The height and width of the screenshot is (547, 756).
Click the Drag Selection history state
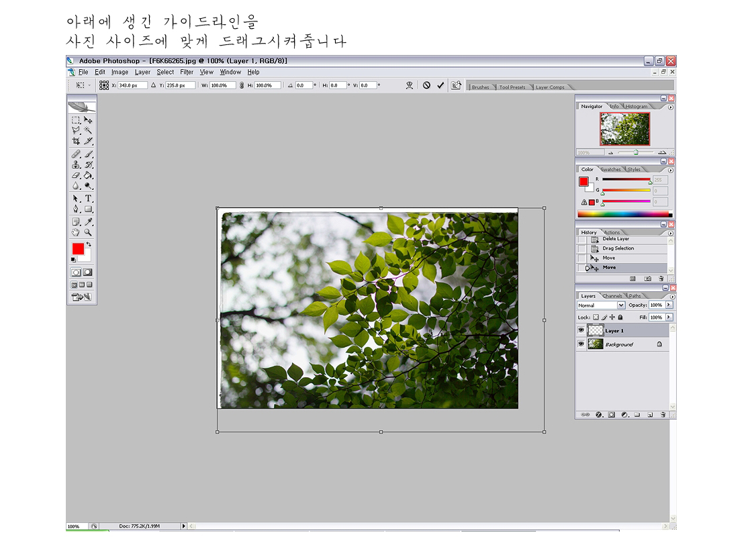618,248
